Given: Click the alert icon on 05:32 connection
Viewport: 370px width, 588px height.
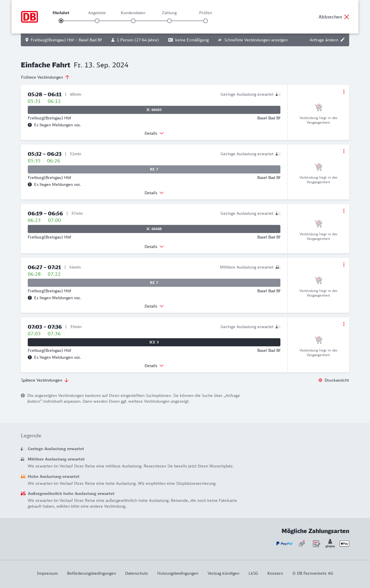Looking at the screenshot, I should click(30, 184).
